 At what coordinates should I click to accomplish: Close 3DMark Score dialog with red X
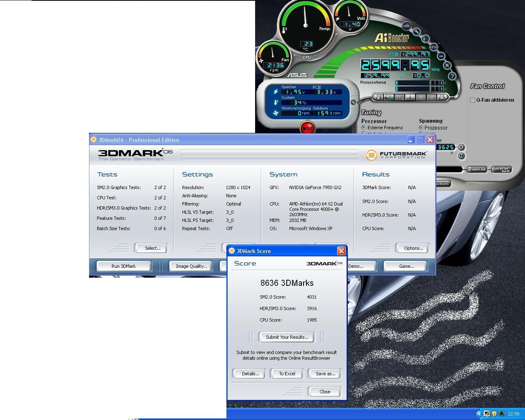click(x=341, y=251)
